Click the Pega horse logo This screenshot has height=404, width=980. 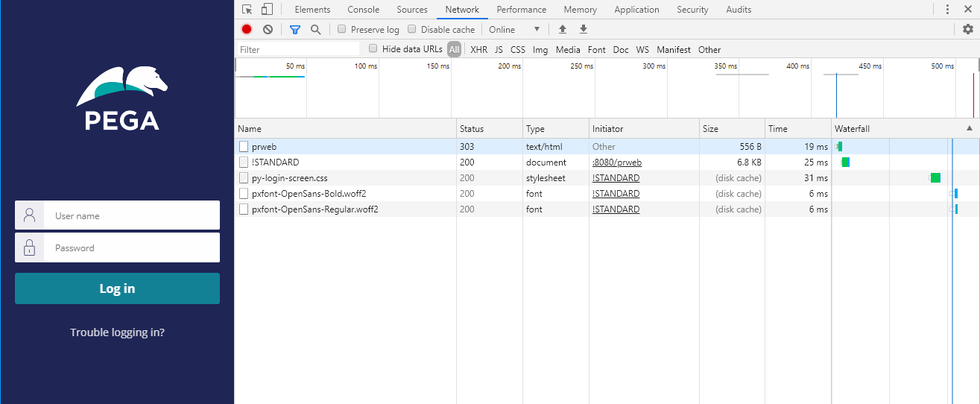(x=121, y=98)
